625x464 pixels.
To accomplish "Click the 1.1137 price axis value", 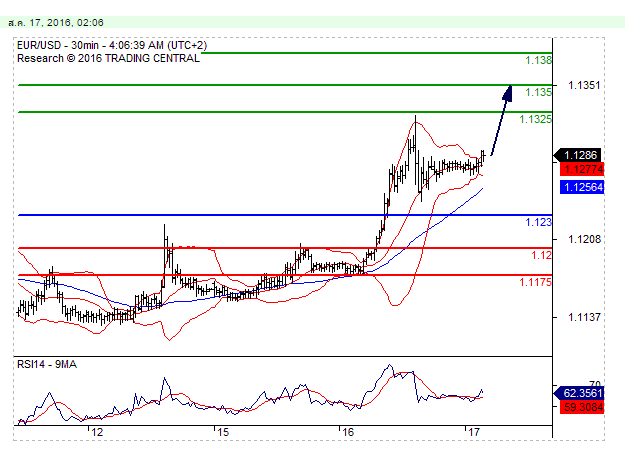I will click(584, 317).
